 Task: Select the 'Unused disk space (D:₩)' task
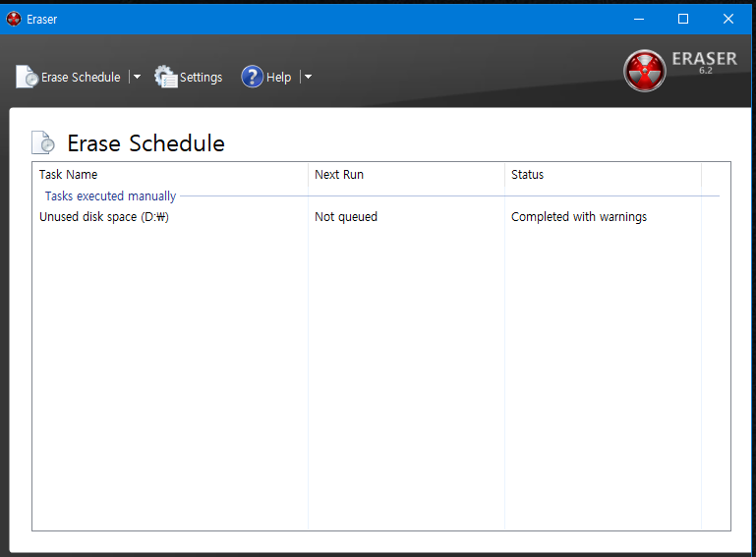(x=104, y=217)
